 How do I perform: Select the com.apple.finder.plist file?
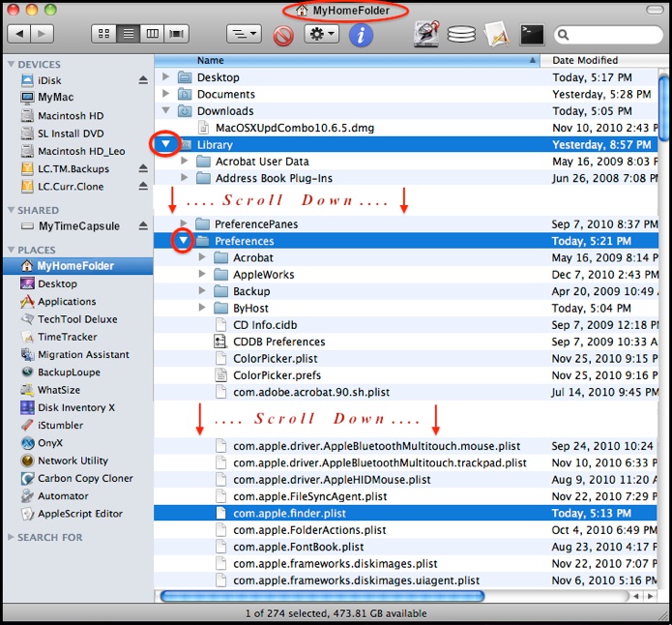(289, 514)
